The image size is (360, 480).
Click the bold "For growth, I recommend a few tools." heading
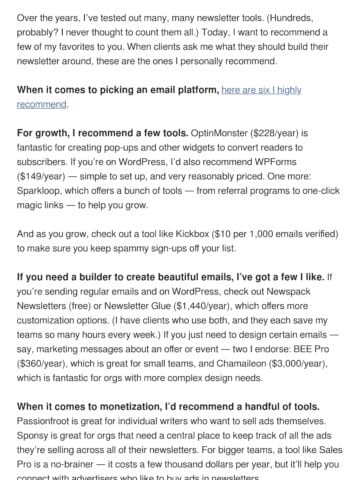click(x=103, y=133)
